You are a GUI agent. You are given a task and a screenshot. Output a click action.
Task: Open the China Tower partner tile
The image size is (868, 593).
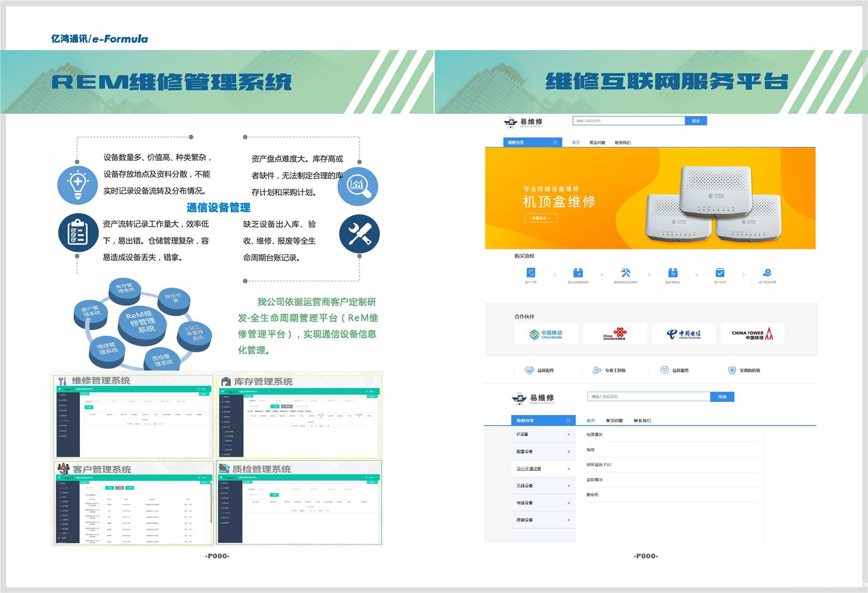pyautogui.click(x=752, y=334)
